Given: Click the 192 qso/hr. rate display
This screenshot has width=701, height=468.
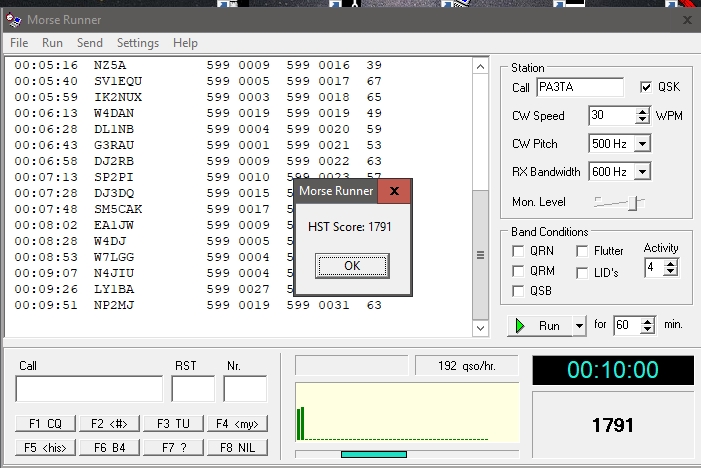Looking at the screenshot, I should 467,366.
